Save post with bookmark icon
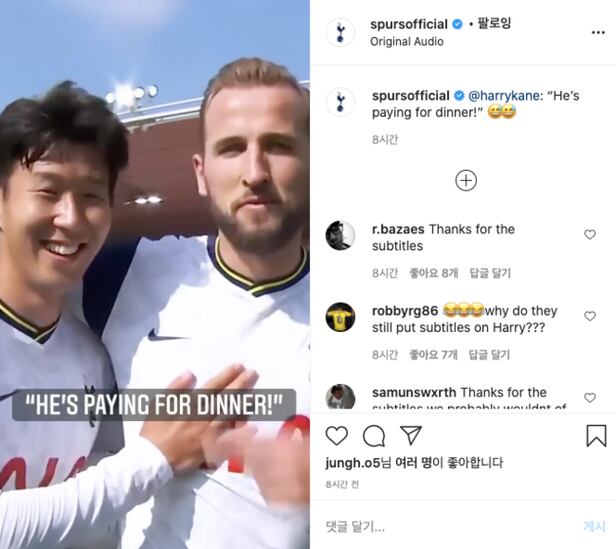Viewport: 616px width, 549px height. point(596,435)
